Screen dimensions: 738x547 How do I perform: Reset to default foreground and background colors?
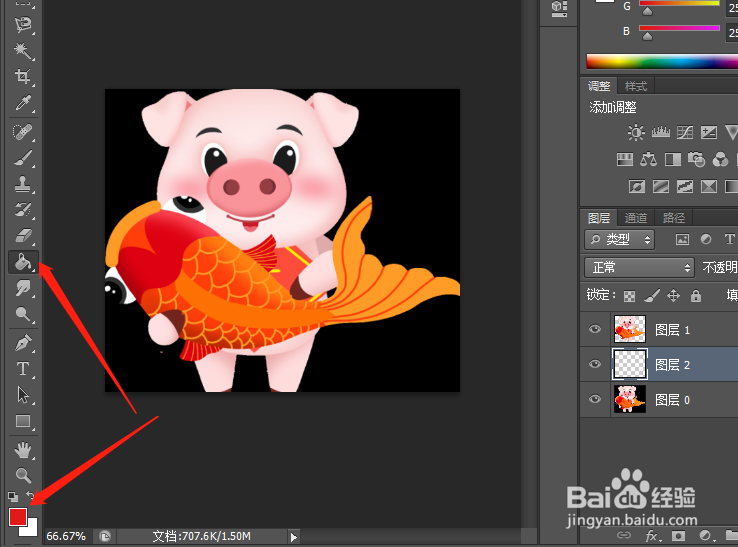pyautogui.click(x=13, y=496)
